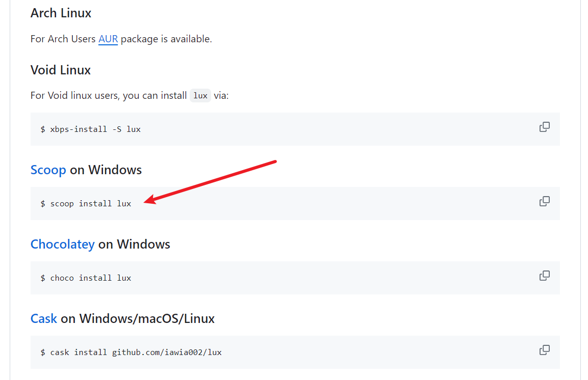
Task: Click the '$ choco install lux' code text
Action: click(86, 278)
